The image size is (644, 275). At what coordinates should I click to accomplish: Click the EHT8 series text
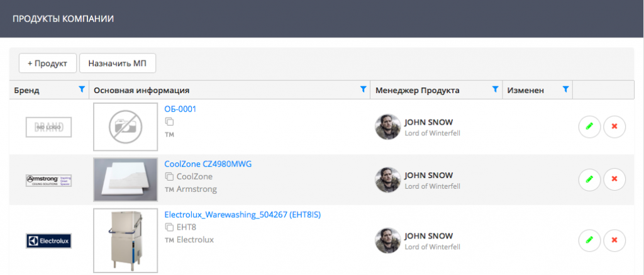click(187, 227)
